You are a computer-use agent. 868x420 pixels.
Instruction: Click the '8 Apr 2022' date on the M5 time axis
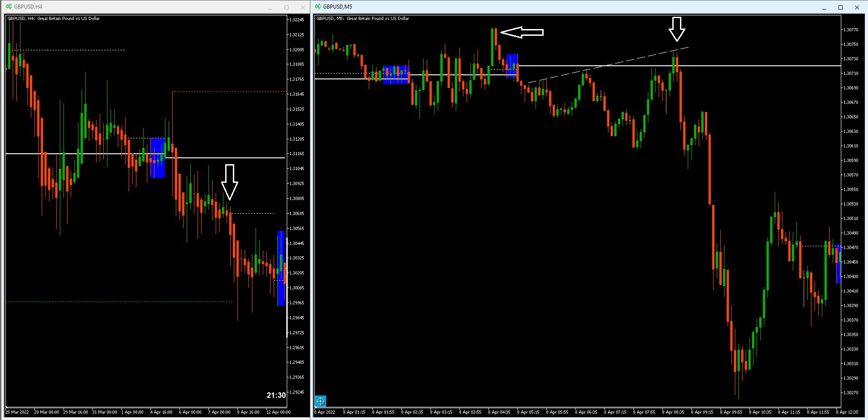pyautogui.click(x=325, y=412)
